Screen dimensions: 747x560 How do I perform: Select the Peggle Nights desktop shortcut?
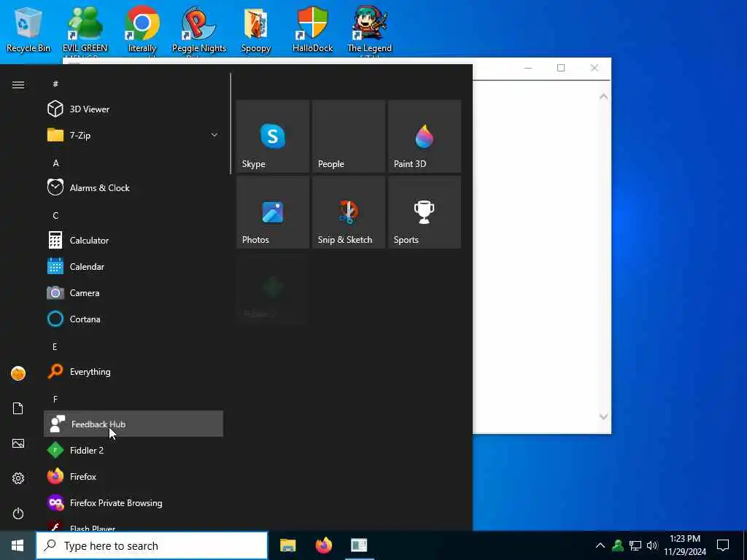pyautogui.click(x=198, y=29)
